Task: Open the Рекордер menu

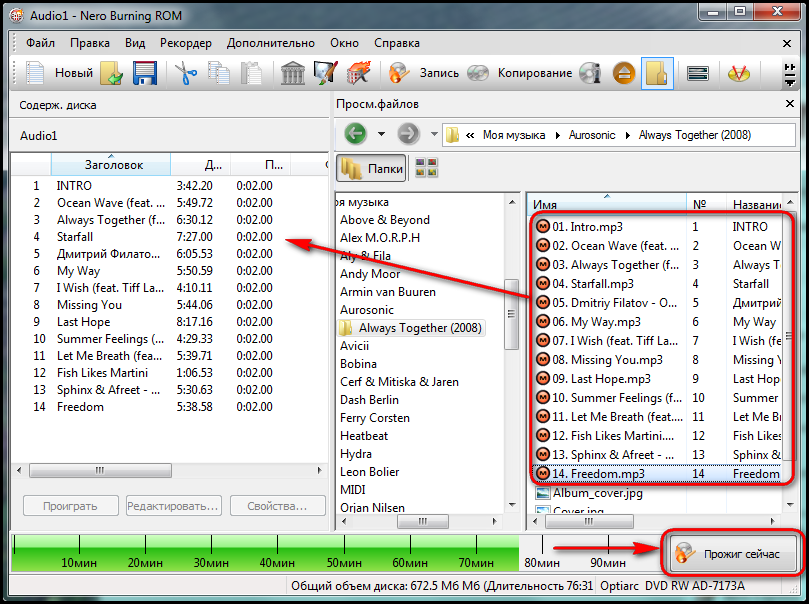Action: click(186, 43)
